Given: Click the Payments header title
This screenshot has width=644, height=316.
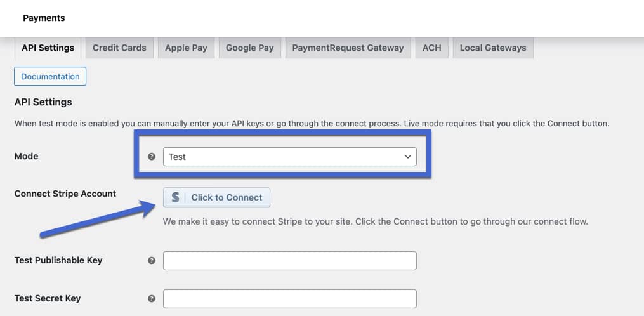Looking at the screenshot, I should click(x=44, y=18).
